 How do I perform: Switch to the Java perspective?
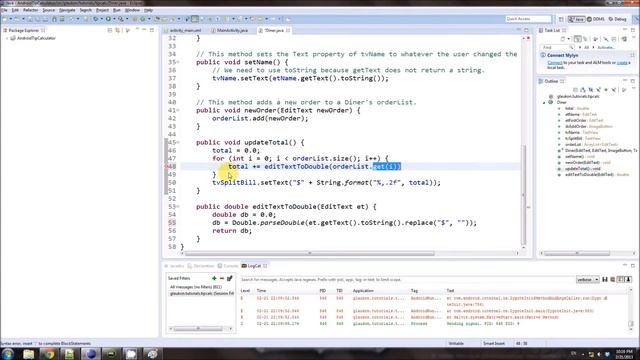576,19
